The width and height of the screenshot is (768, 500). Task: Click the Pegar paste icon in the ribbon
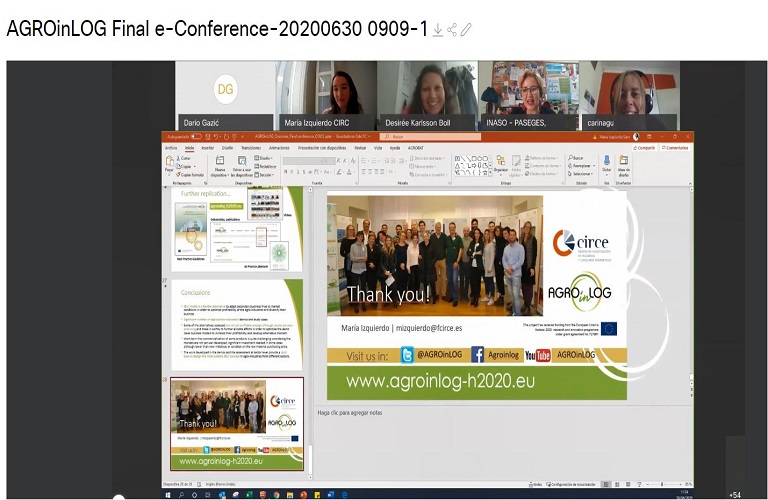pyautogui.click(x=169, y=165)
